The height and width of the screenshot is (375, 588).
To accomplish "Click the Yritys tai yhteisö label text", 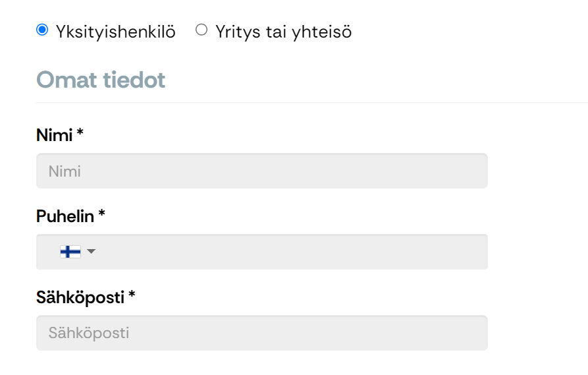I will coord(284,32).
